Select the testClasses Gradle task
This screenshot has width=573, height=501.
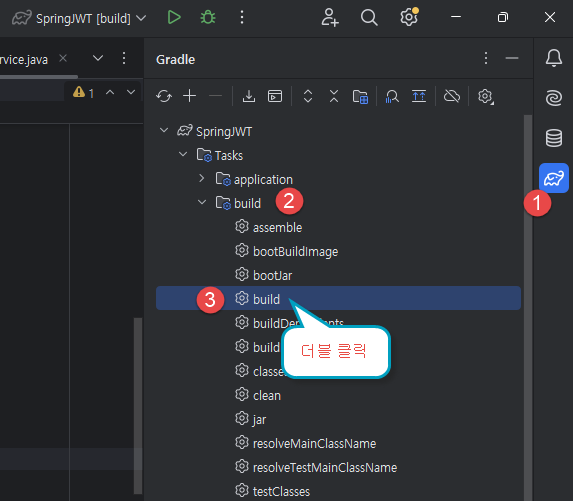[x=281, y=491]
